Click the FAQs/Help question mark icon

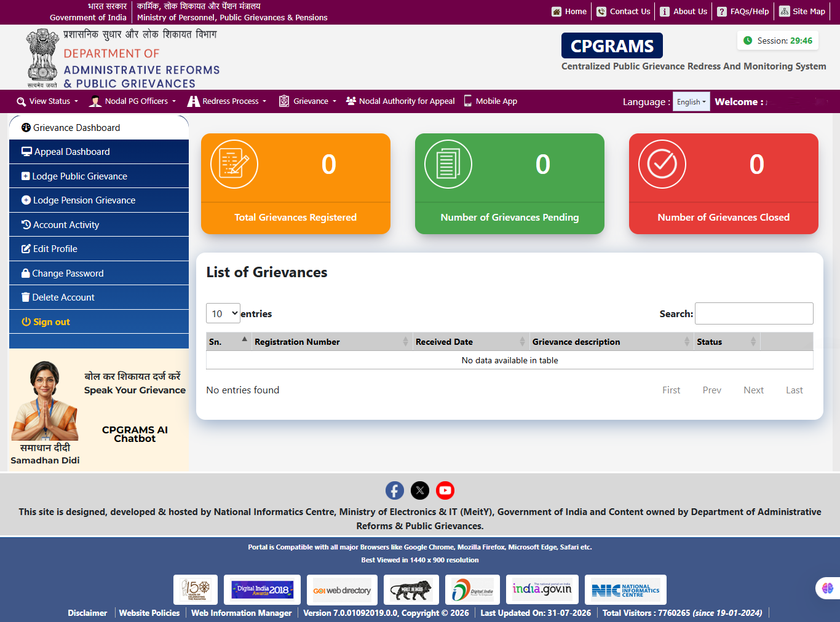722,12
